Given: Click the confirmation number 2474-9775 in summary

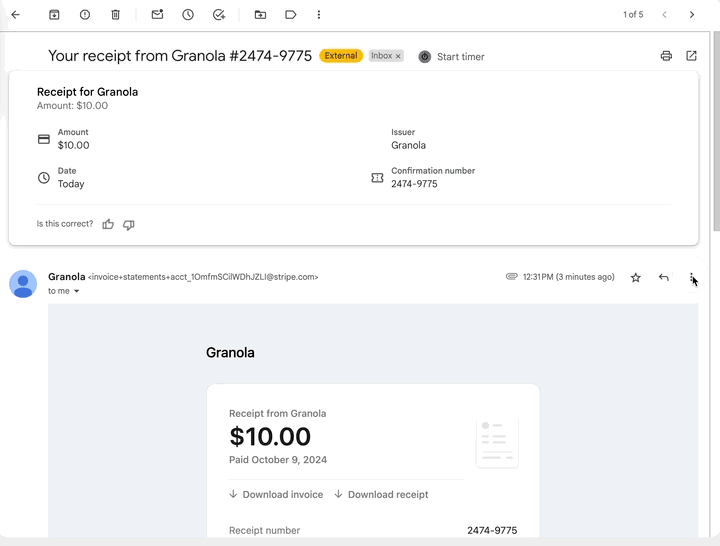Looking at the screenshot, I should coord(414,184).
